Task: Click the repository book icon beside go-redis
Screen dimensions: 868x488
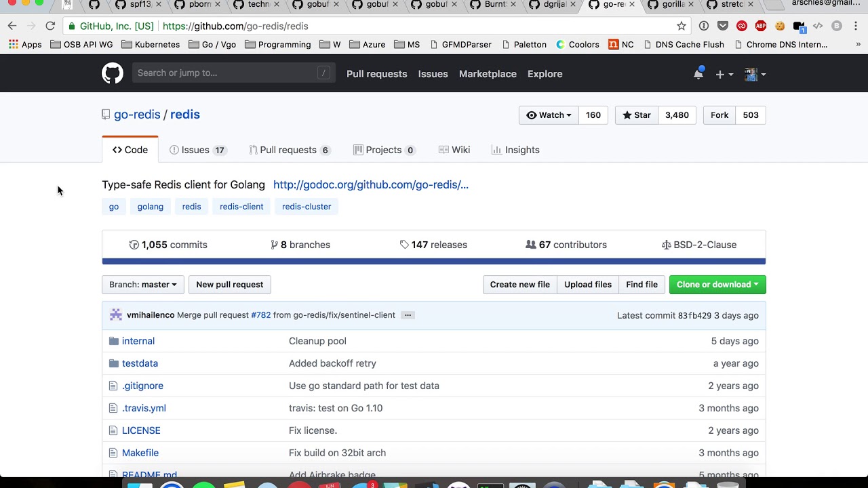Action: point(106,115)
